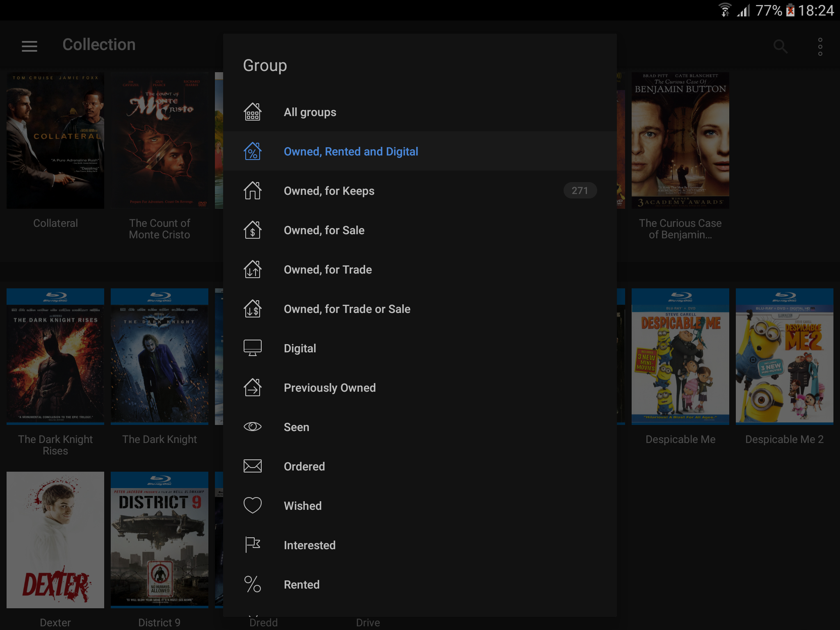Open the three-dot overflow menu
The image size is (840, 630).
point(820,47)
